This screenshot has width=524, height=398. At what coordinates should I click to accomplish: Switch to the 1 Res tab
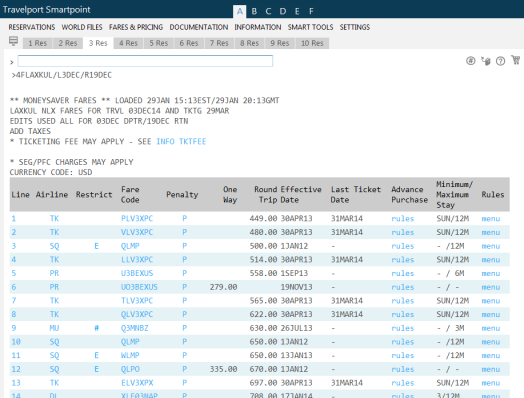tap(37, 43)
